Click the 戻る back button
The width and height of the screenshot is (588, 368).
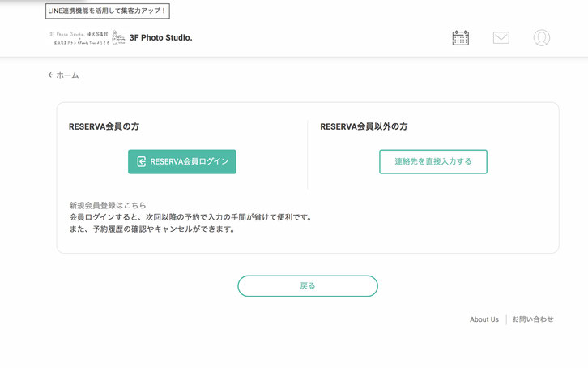pos(308,286)
